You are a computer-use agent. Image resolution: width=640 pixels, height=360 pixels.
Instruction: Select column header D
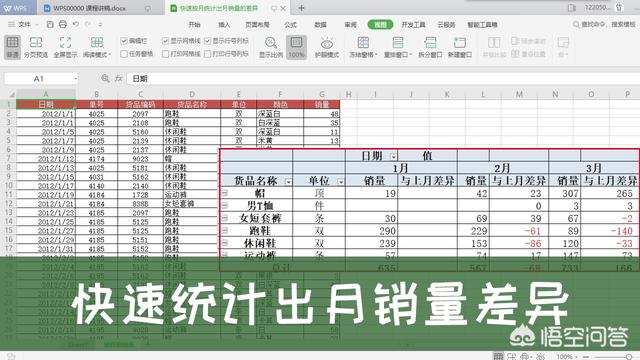[x=191, y=94]
